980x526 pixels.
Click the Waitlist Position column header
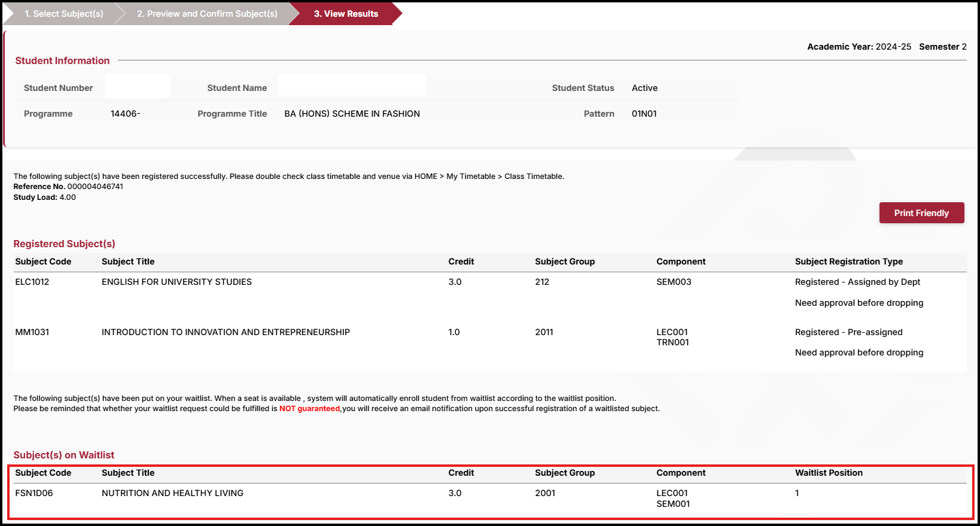(x=829, y=473)
